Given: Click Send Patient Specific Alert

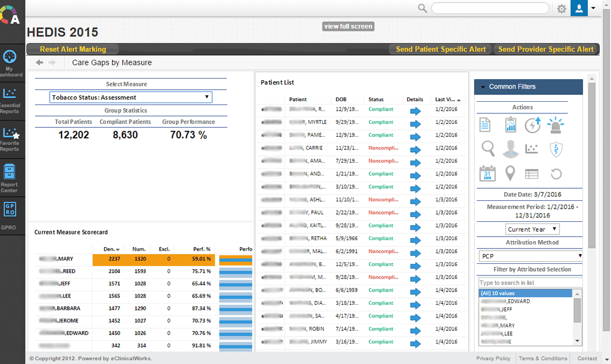Looking at the screenshot, I should click(441, 49).
